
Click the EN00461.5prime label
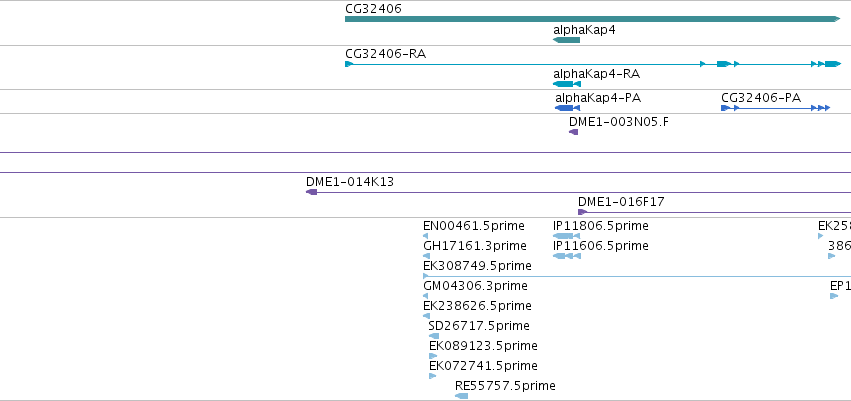473,225
